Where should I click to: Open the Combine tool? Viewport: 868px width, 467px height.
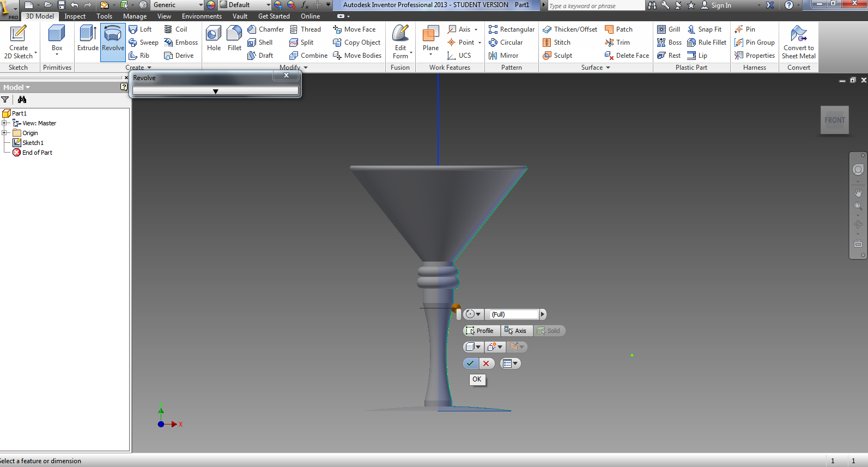[308, 56]
